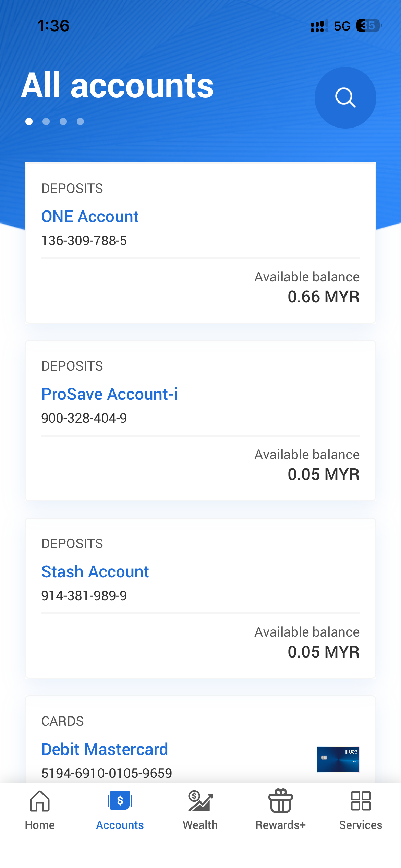Tap the search magnifier icon
The height and width of the screenshot is (868, 401).
[x=345, y=98]
